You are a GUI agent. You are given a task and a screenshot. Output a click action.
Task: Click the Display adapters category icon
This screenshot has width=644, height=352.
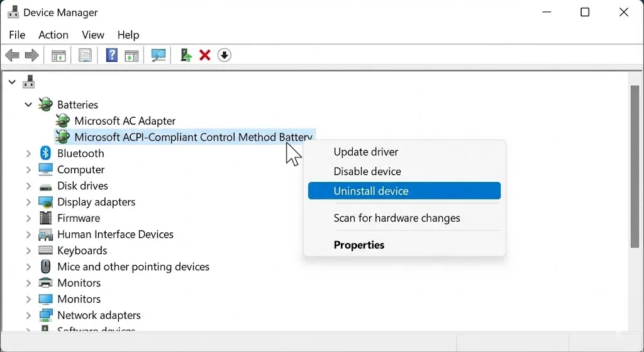coord(45,202)
